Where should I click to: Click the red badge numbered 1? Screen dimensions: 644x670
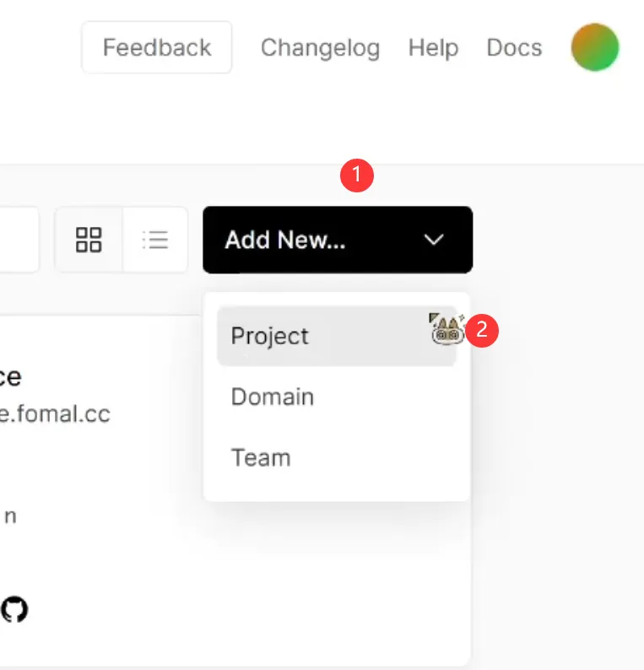click(x=356, y=176)
